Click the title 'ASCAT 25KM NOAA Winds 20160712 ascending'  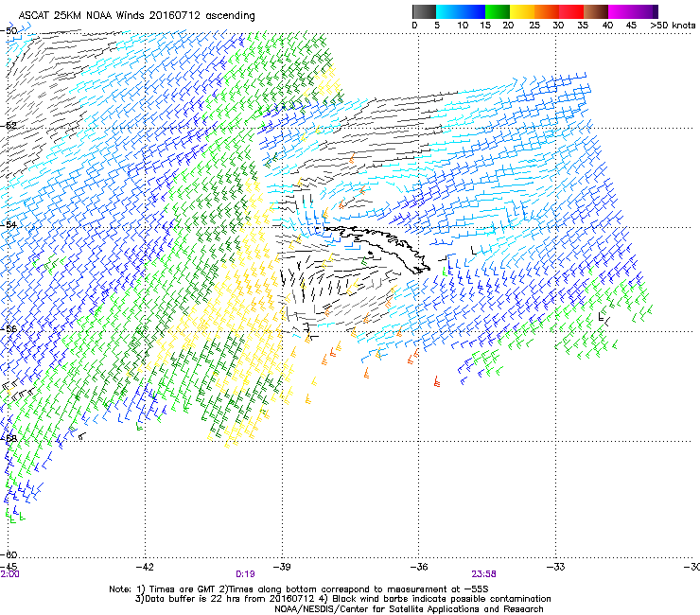point(136,16)
